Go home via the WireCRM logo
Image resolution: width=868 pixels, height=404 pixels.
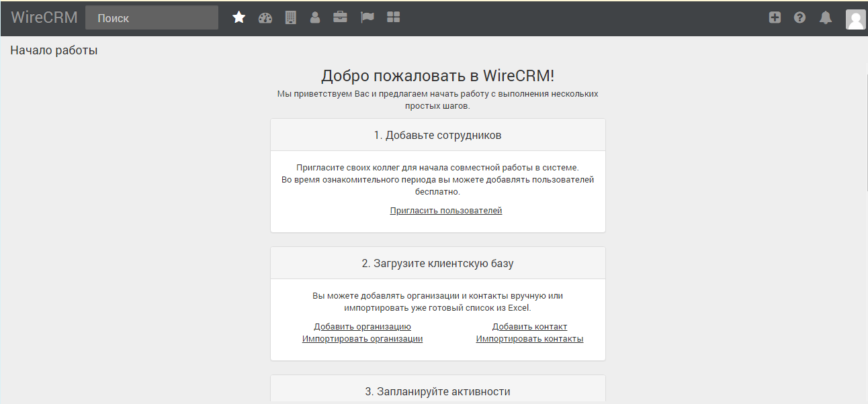[x=44, y=18]
